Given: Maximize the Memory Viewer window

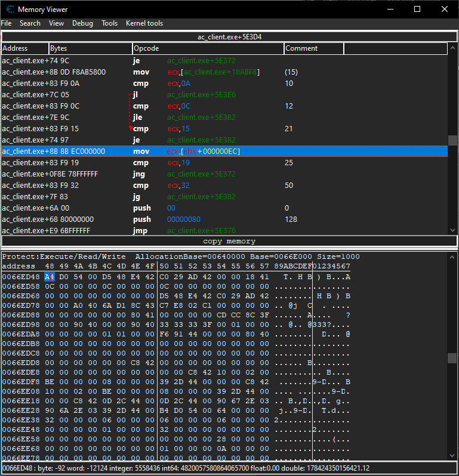Looking at the screenshot, I should [x=417, y=9].
